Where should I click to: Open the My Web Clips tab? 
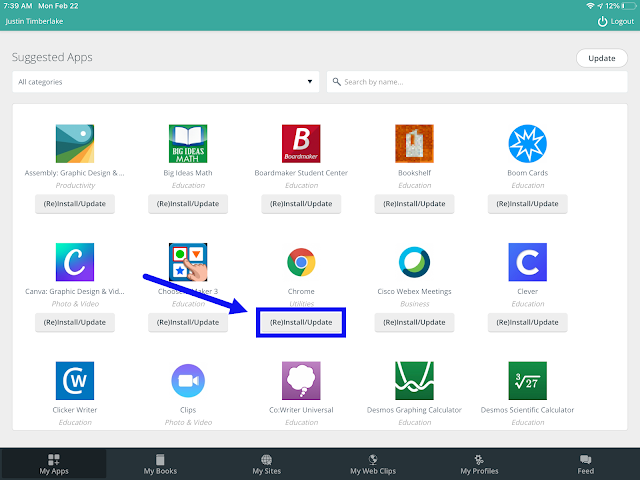pyautogui.click(x=373, y=464)
